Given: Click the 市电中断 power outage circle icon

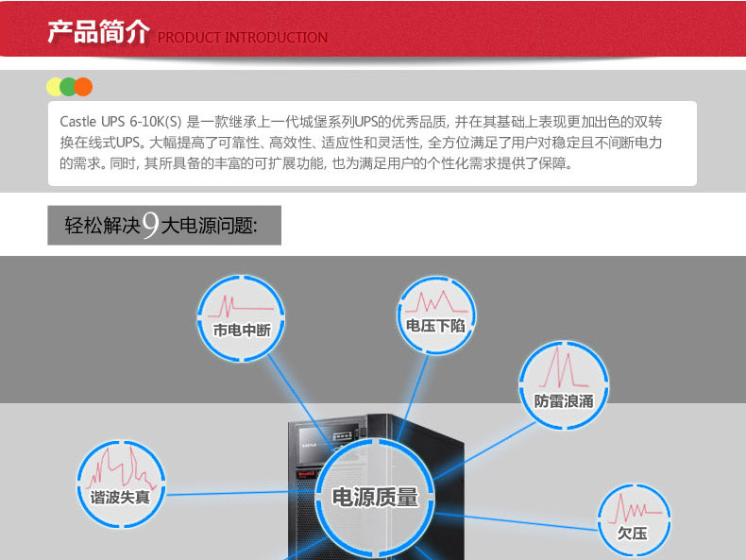Looking at the screenshot, I should (x=241, y=318).
